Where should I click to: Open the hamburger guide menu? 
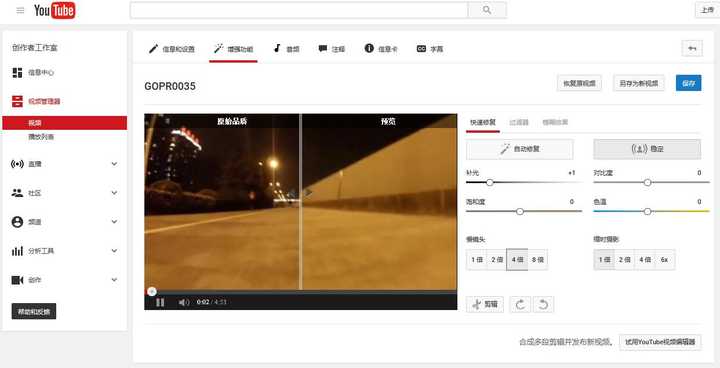coord(20,10)
